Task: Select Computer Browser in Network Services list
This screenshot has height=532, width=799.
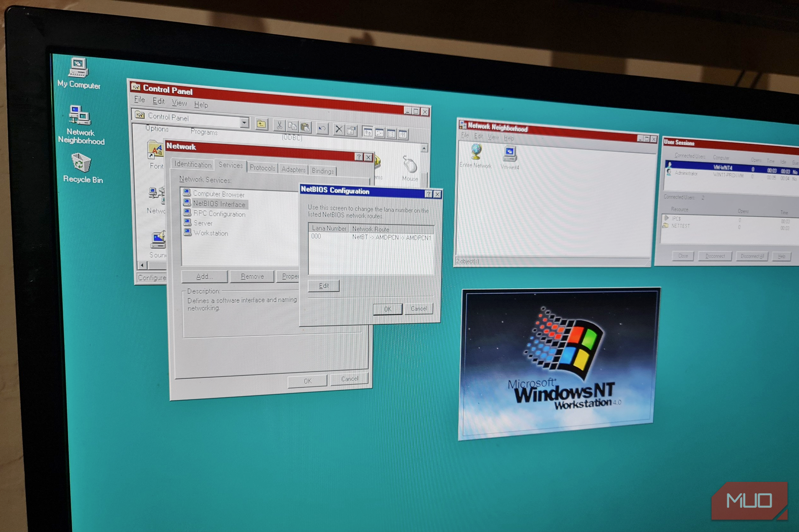Action: (x=214, y=194)
